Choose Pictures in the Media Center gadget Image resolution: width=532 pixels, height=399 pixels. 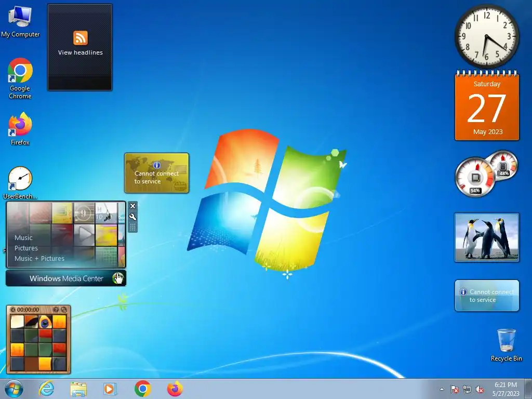[26, 248]
